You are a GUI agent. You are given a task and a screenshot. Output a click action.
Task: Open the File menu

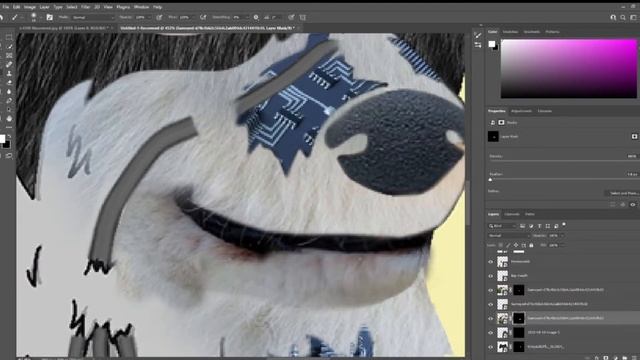click(x=6, y=7)
